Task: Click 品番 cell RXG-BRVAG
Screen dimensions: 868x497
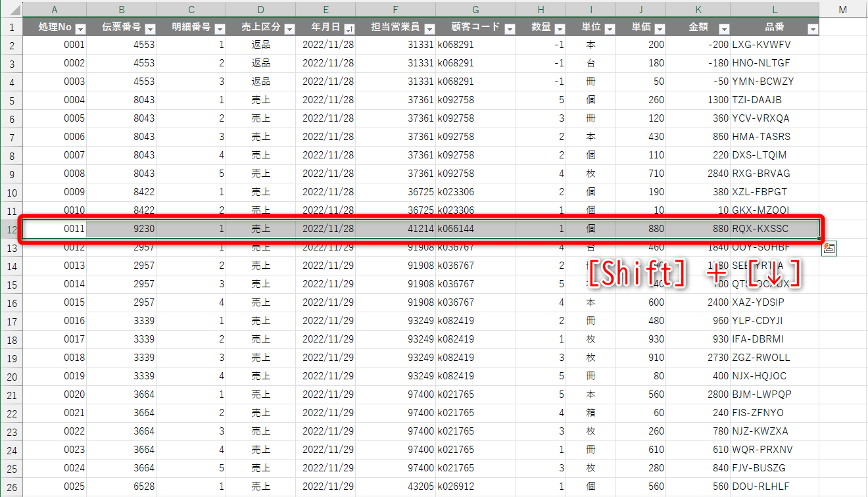Action: 775,174
